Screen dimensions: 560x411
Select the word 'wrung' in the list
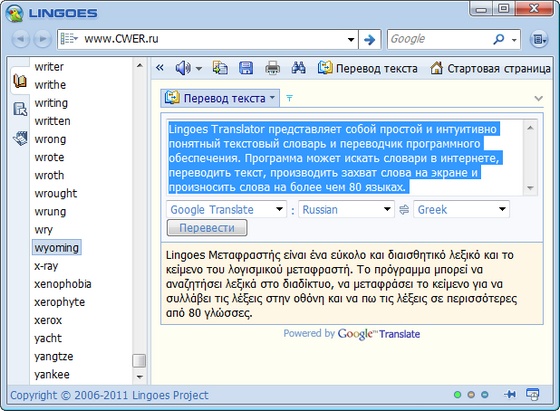coord(50,212)
